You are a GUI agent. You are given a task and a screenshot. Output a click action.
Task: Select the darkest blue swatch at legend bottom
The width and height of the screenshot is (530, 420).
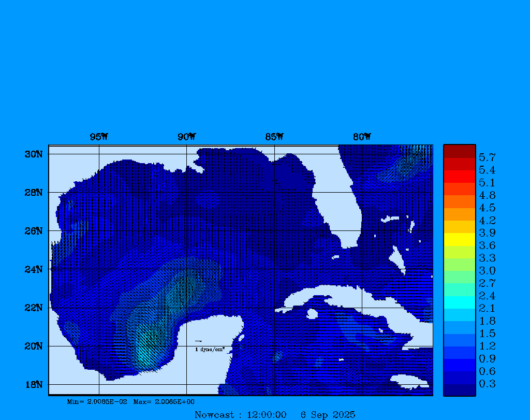[x=459, y=390]
